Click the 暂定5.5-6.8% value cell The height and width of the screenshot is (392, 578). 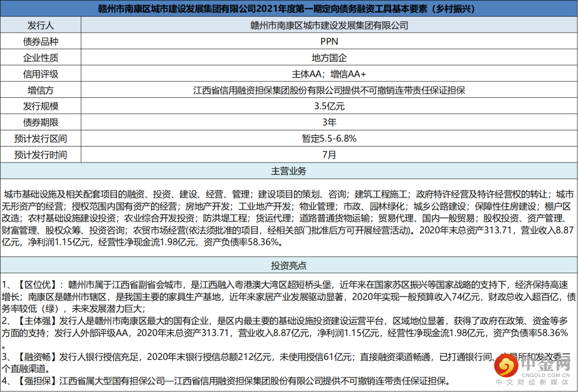click(329, 138)
